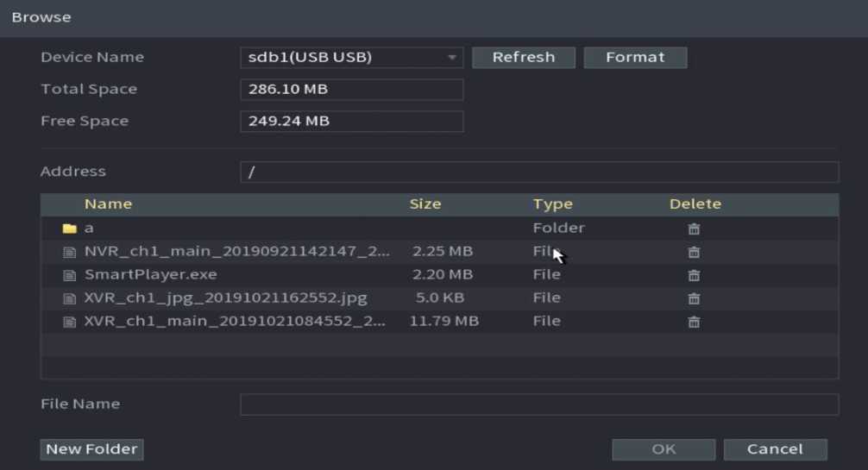Image resolution: width=868 pixels, height=470 pixels.
Task: Delete XVR_ch1_main file via trash icon
Action: (x=693, y=322)
